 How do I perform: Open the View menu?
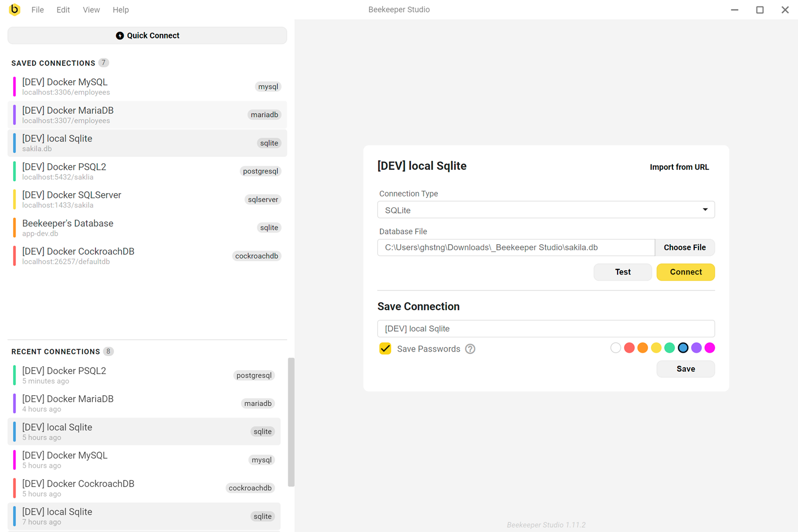pos(91,10)
